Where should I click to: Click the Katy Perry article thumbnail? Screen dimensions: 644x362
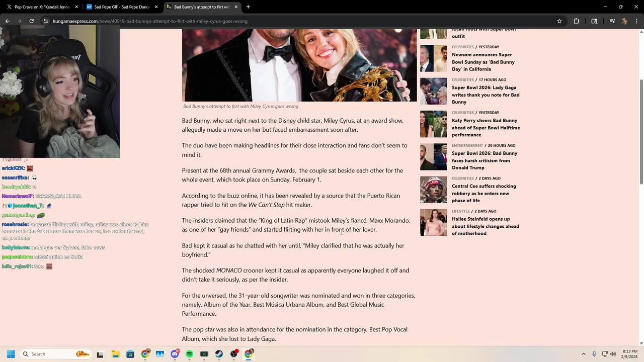point(433,124)
